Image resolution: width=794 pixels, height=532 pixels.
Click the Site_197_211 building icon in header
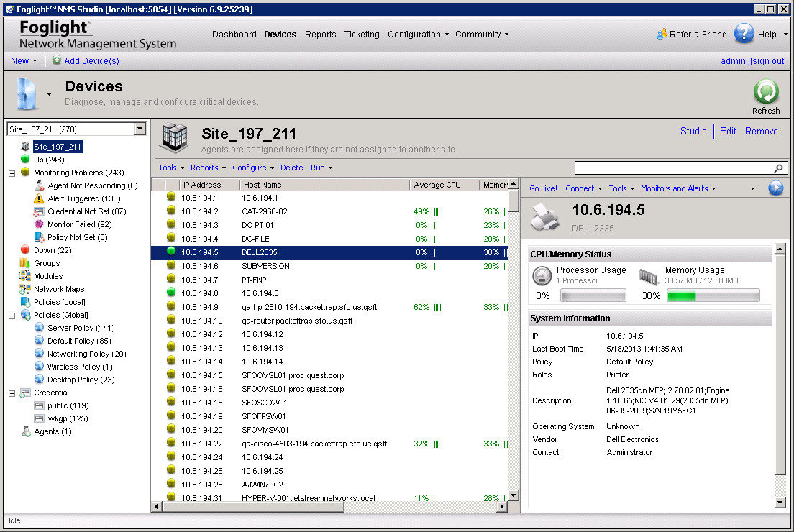(x=175, y=137)
